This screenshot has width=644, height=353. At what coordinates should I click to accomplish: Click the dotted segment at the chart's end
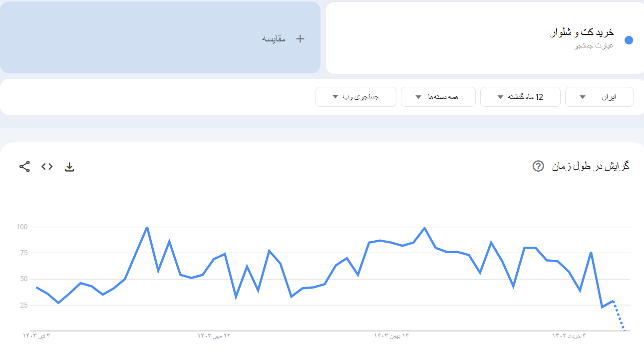(619, 316)
